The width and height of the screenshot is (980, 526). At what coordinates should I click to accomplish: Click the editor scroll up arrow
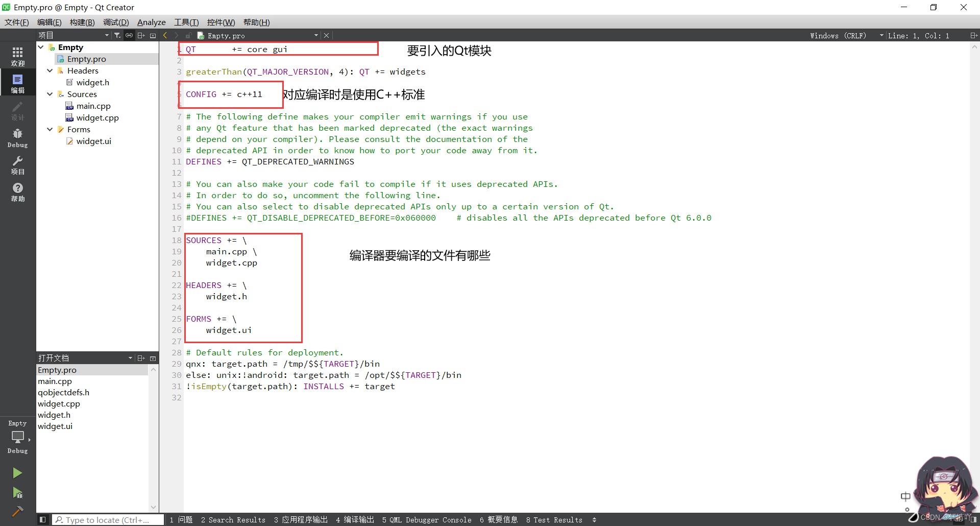974,47
